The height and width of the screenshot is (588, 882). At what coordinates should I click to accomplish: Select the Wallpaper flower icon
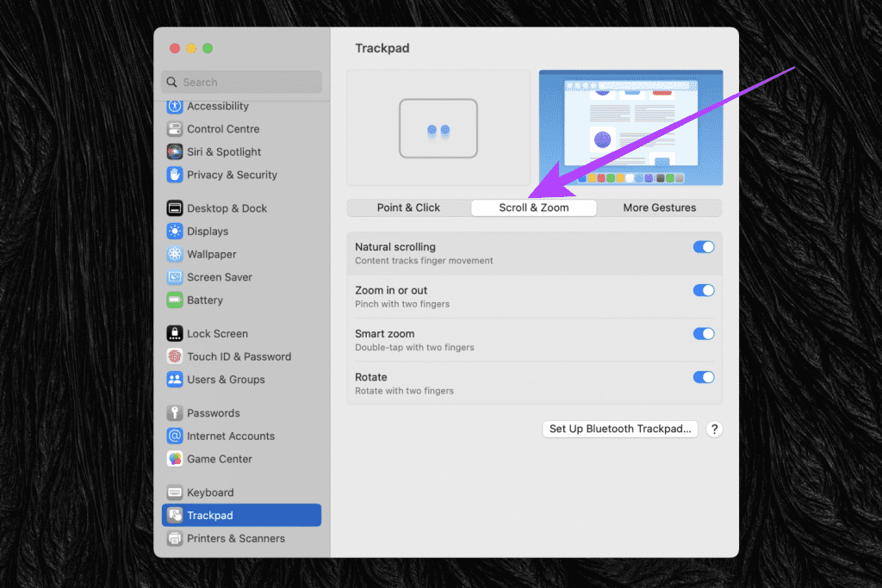(174, 254)
